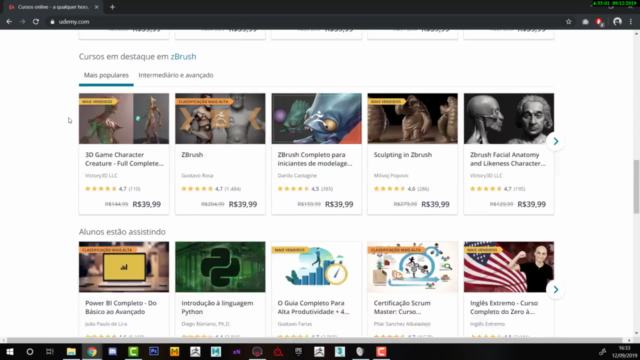The height and width of the screenshot is (360, 640).
Task: Close the Cursos online tab
Action: click(x=96, y=7)
